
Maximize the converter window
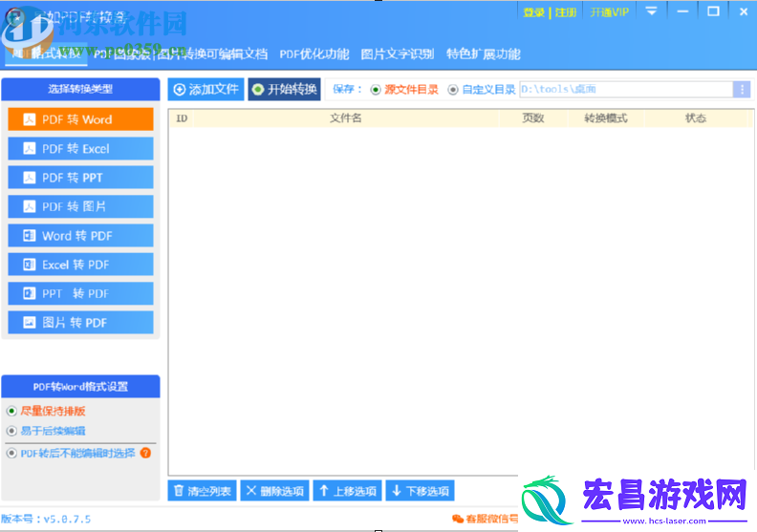(x=714, y=11)
